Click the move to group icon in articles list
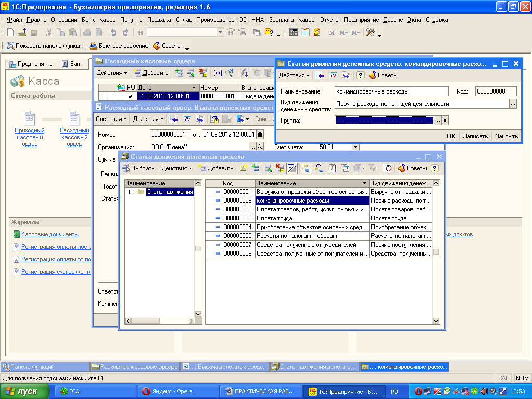Screen dimensions: 532x399 (318, 168)
